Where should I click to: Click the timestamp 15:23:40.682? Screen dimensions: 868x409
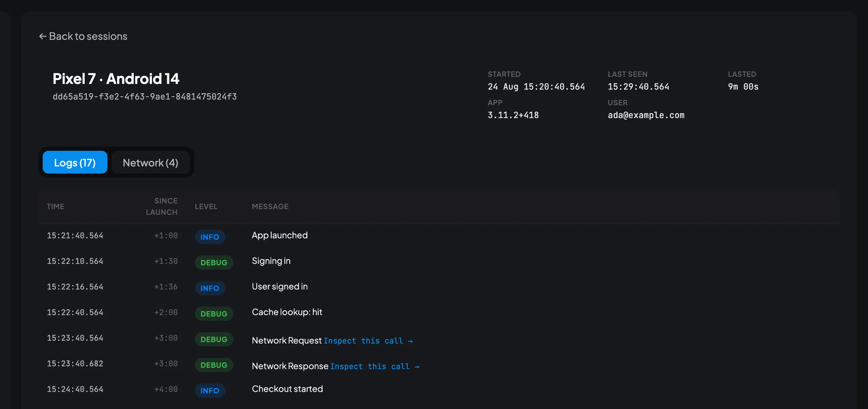pos(75,364)
